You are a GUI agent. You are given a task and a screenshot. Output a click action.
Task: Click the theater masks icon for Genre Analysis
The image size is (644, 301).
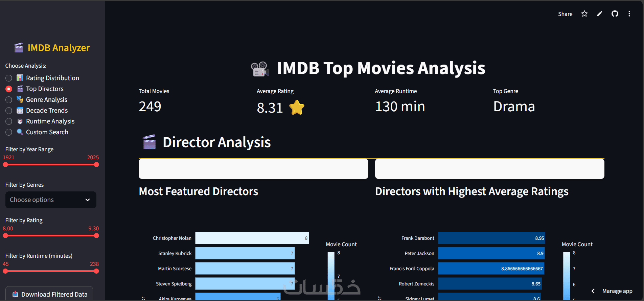(x=20, y=99)
